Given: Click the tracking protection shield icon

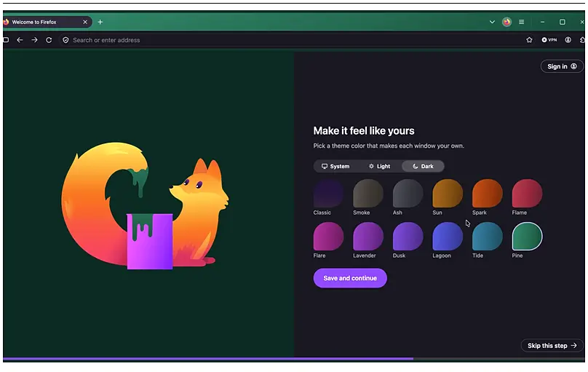Looking at the screenshot, I should point(65,40).
